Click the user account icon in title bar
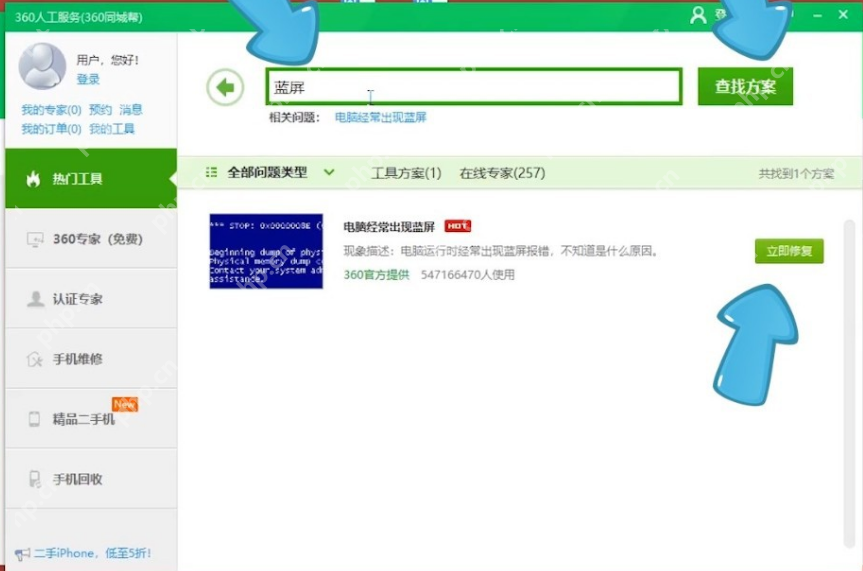The width and height of the screenshot is (863, 571). tap(698, 15)
